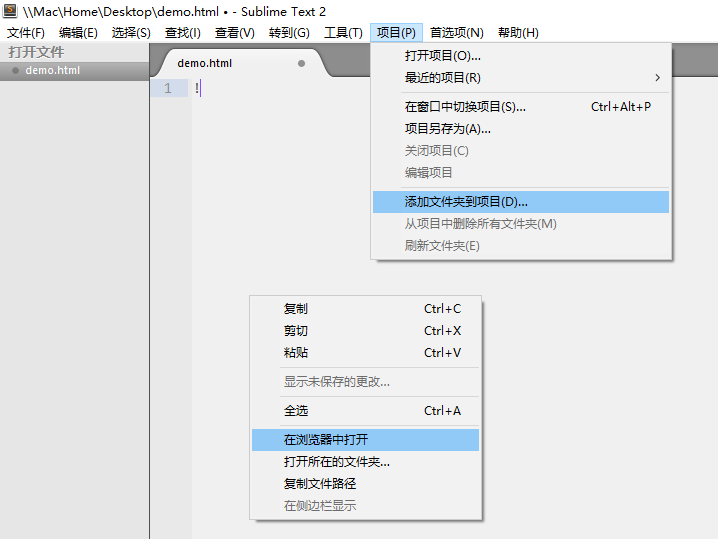Click 打开所在的文件夹... context entry
The height and width of the screenshot is (539, 718).
[x=337, y=462]
